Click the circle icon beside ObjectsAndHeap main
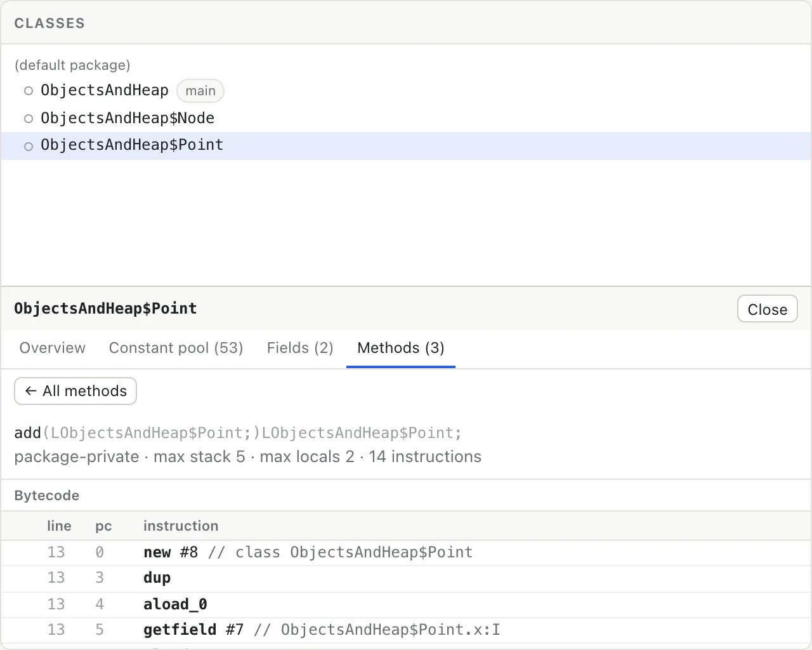Screen dimensions: 812x650 click(29, 91)
